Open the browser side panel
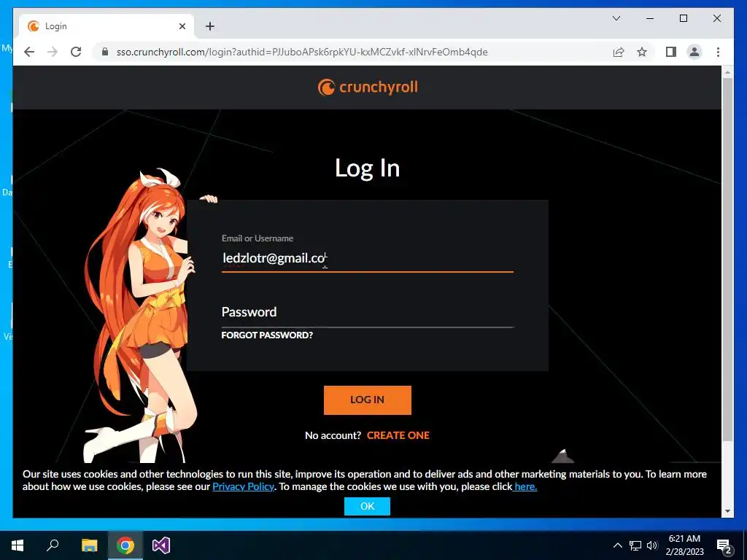The image size is (747, 560). click(x=671, y=52)
